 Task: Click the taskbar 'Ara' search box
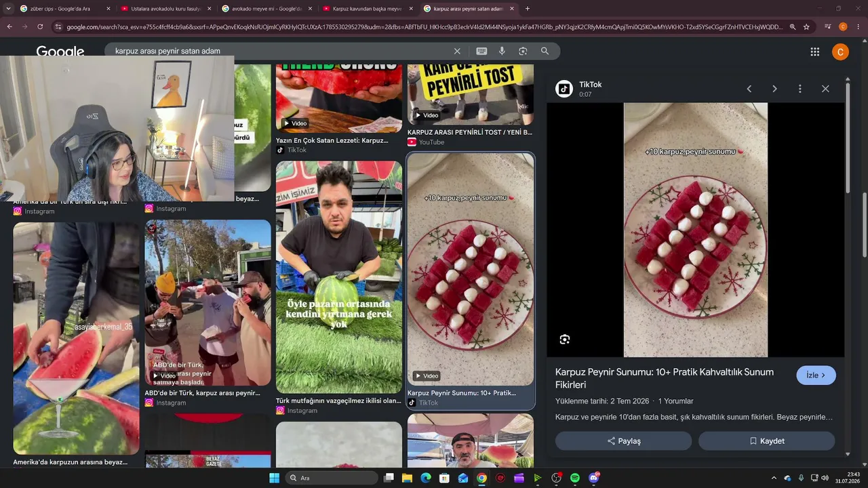tap(332, 478)
